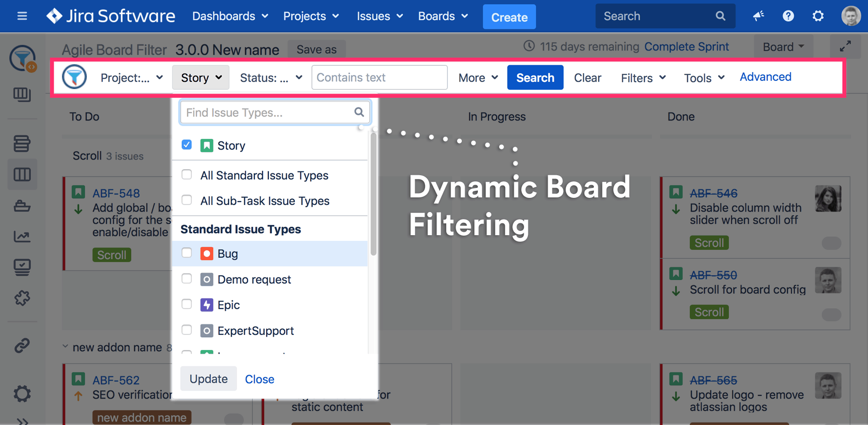
Task: Open the Project filter dropdown
Action: pyautogui.click(x=132, y=77)
